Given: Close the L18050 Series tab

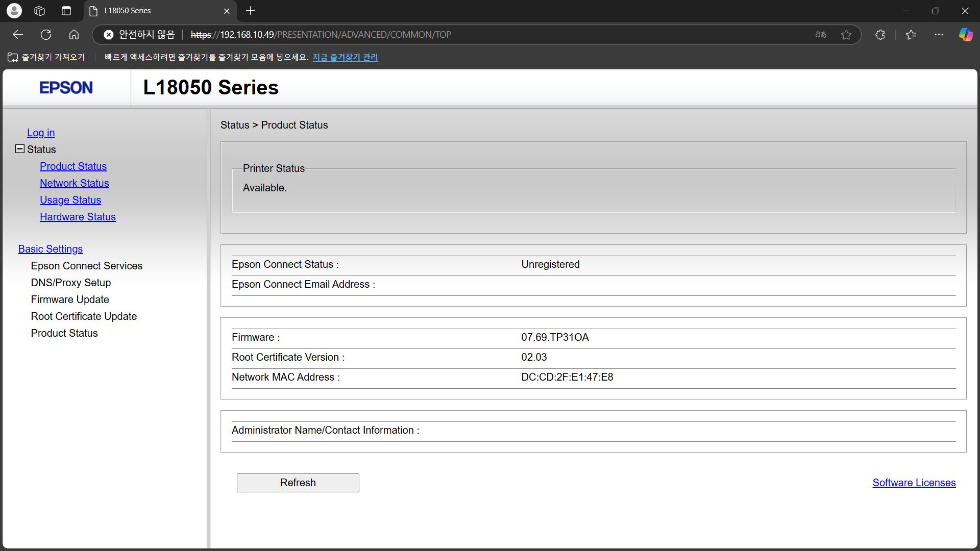Looking at the screenshot, I should (227, 11).
